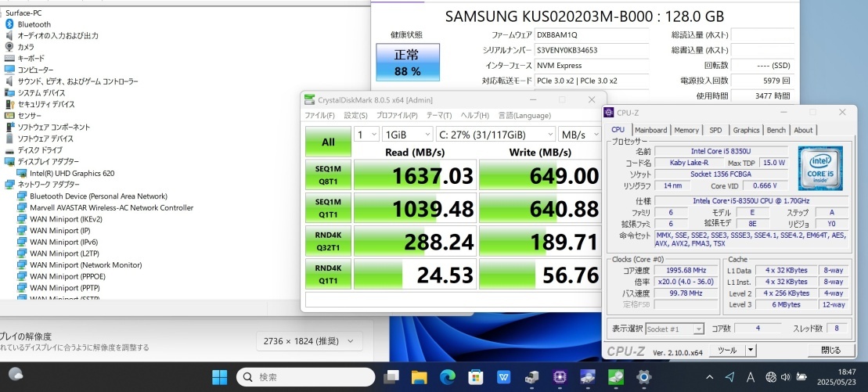Select WAN Miniport (Network Monitor)
Viewport: 868px width, 392px height.
coord(86,265)
